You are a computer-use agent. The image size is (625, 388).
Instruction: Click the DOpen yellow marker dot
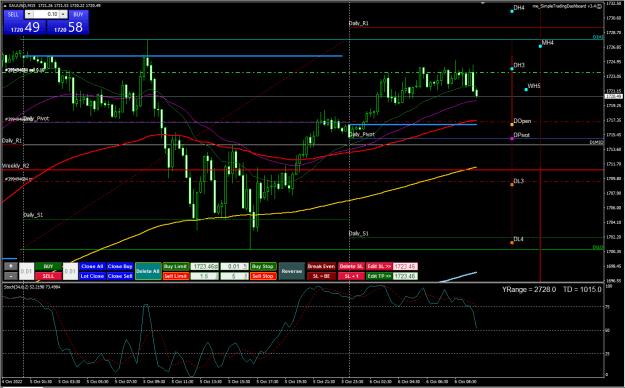(512, 124)
